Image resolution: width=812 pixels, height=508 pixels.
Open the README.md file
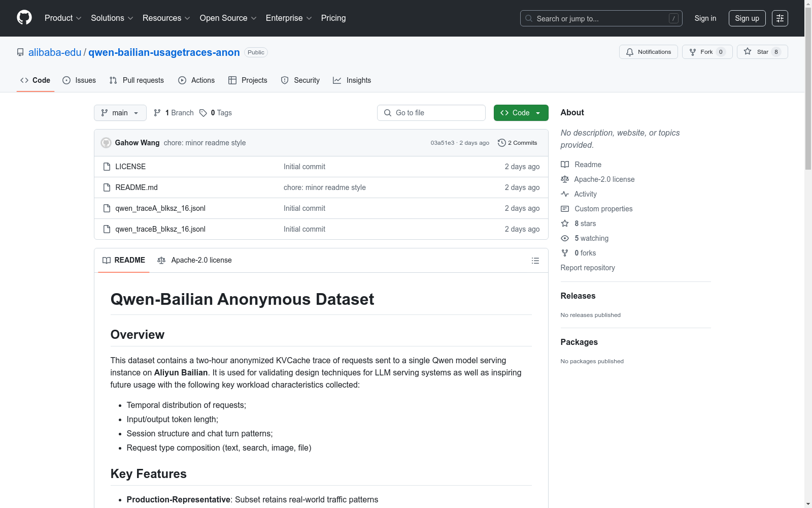pyautogui.click(x=137, y=187)
